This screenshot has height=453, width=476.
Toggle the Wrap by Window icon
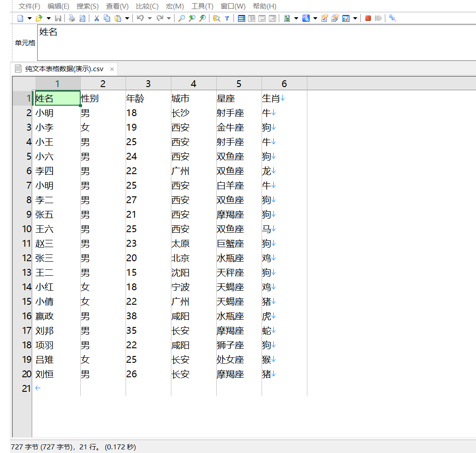(x=262, y=18)
